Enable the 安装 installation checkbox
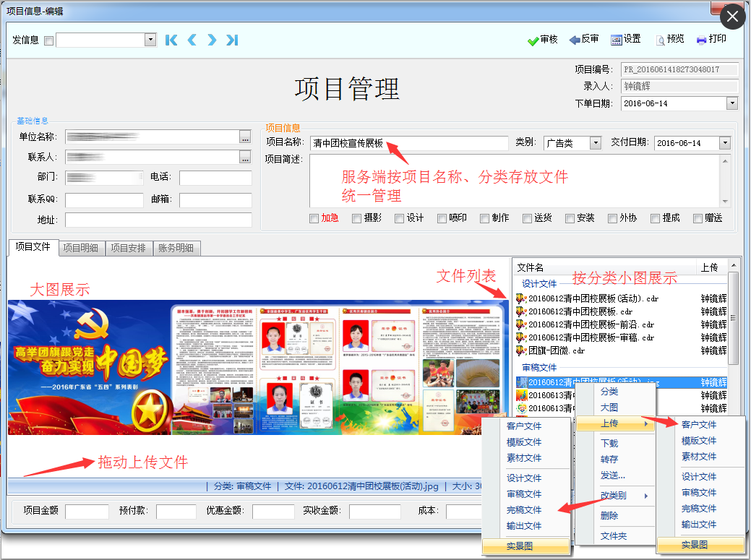 [x=570, y=219]
